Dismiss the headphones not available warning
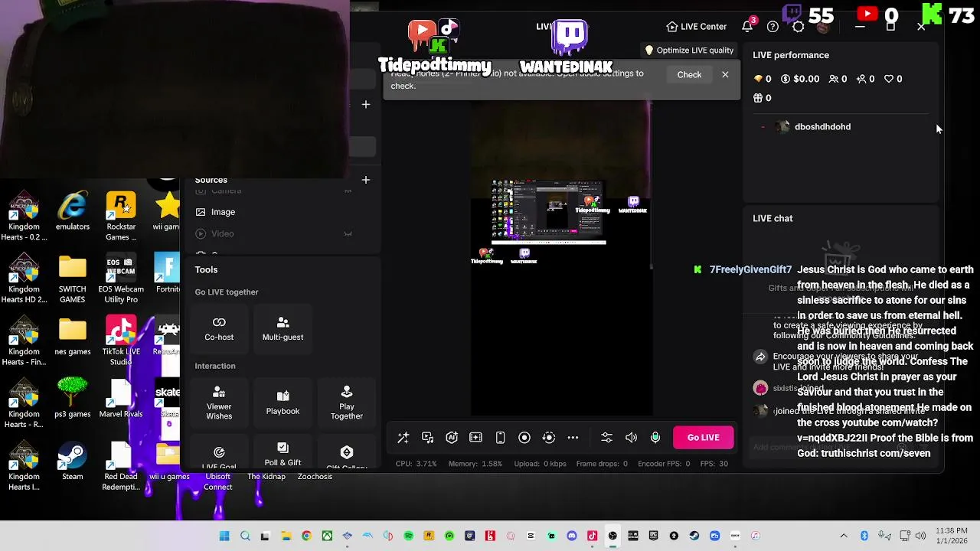This screenshot has width=980, height=551. click(725, 74)
